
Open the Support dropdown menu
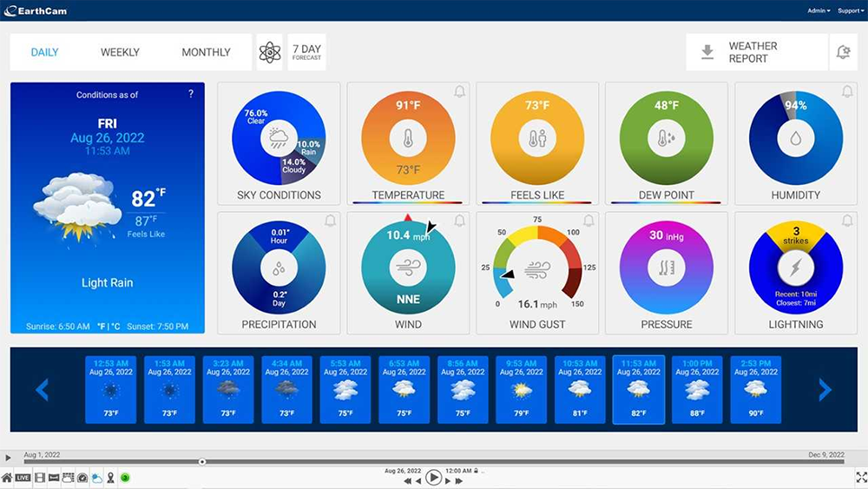(x=850, y=11)
